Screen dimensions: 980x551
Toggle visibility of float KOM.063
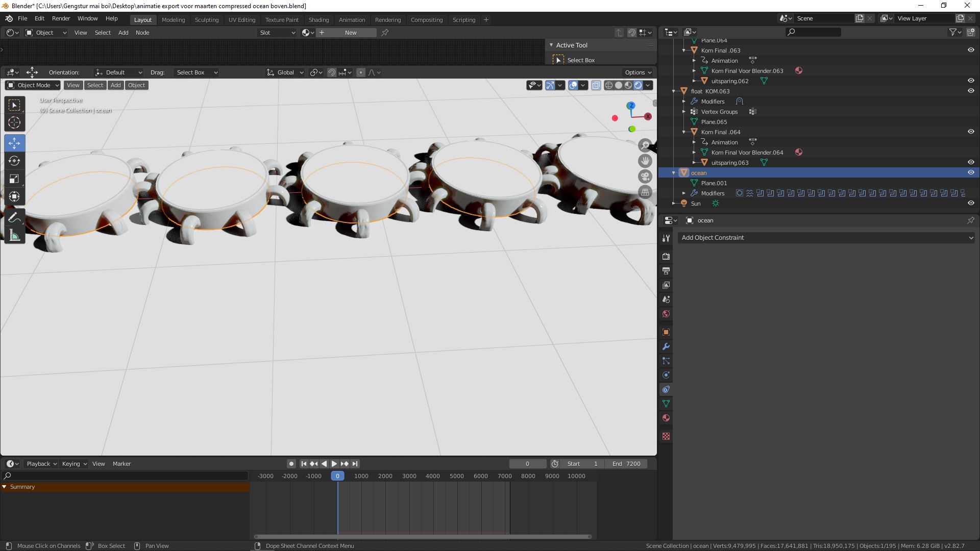click(971, 91)
